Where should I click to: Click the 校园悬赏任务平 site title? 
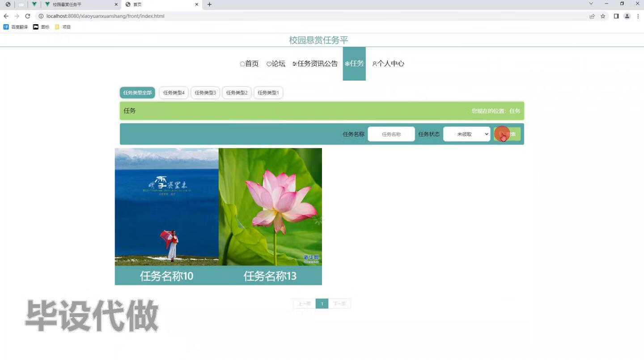pyautogui.click(x=318, y=40)
